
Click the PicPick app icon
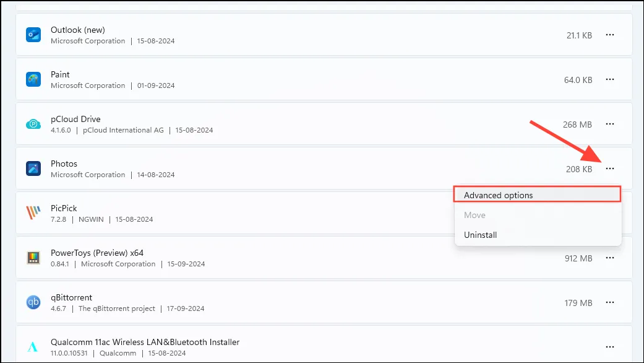click(x=33, y=213)
